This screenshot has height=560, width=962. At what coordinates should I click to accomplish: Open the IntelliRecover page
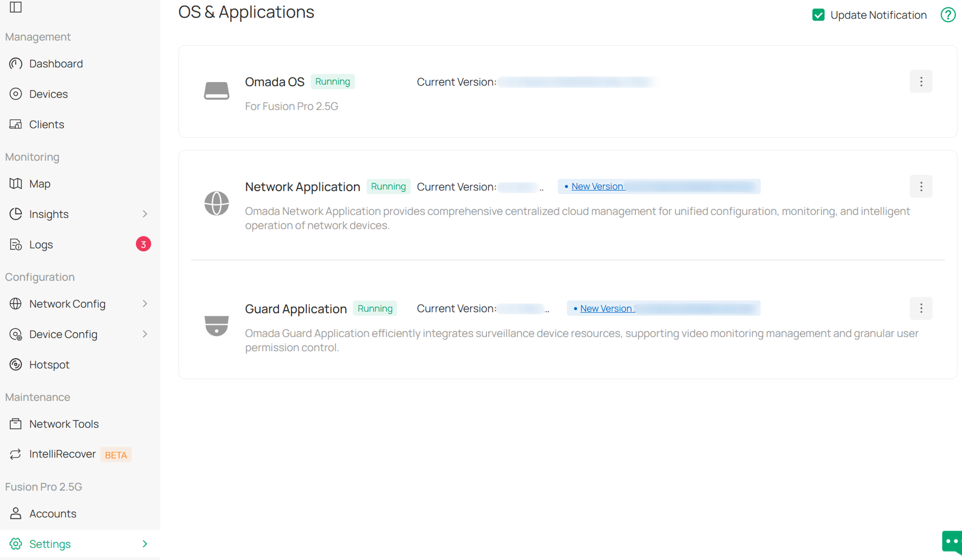(80, 454)
